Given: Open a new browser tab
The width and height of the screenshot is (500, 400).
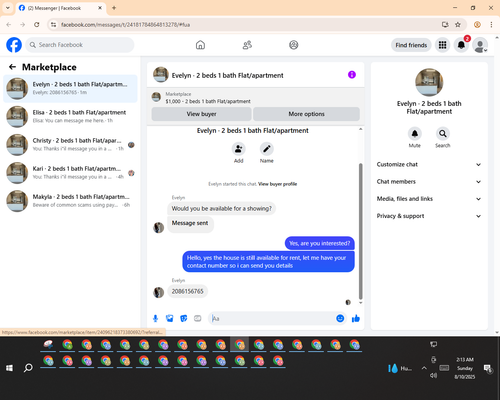Looking at the screenshot, I should (114, 8).
